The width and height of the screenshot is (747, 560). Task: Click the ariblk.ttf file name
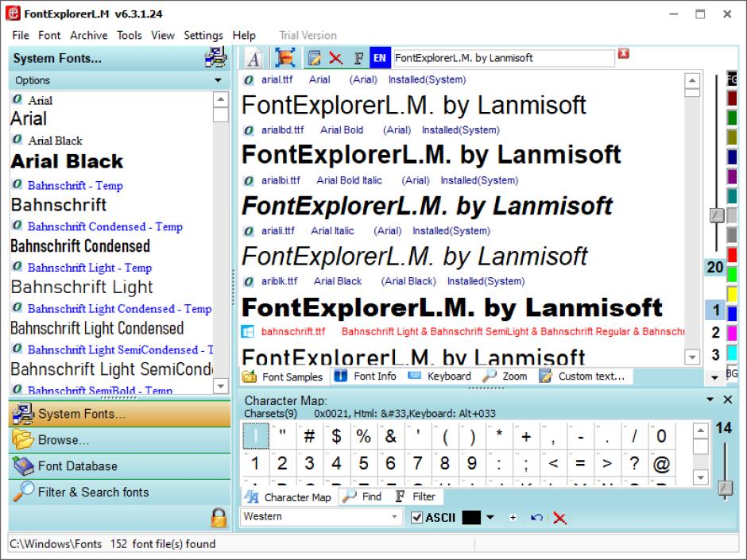(279, 281)
